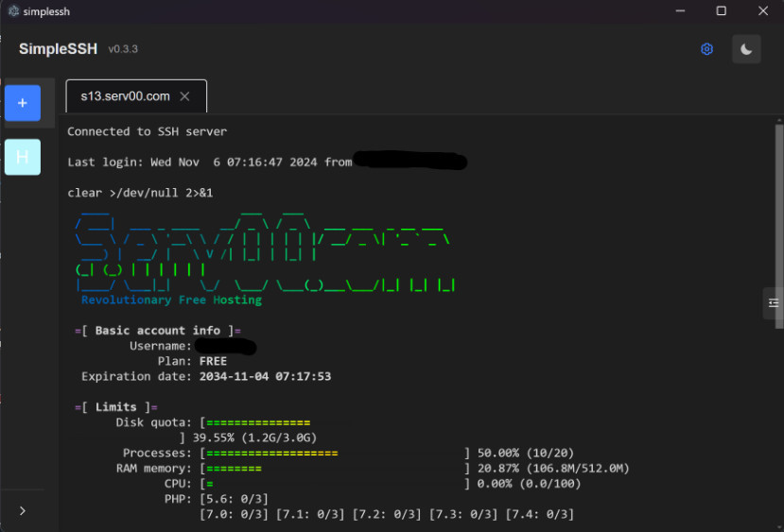This screenshot has height=532, width=784.
Task: Click the 'Basic account info' header
Action: (x=158, y=331)
